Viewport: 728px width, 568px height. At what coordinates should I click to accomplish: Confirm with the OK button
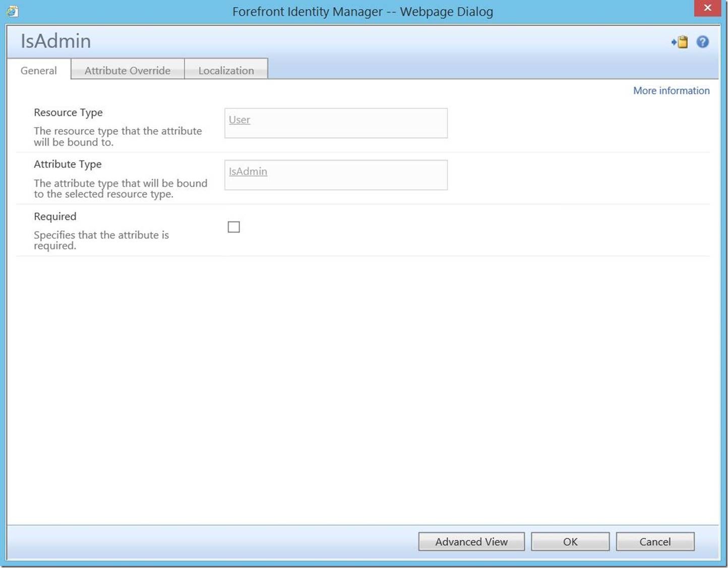(x=570, y=542)
